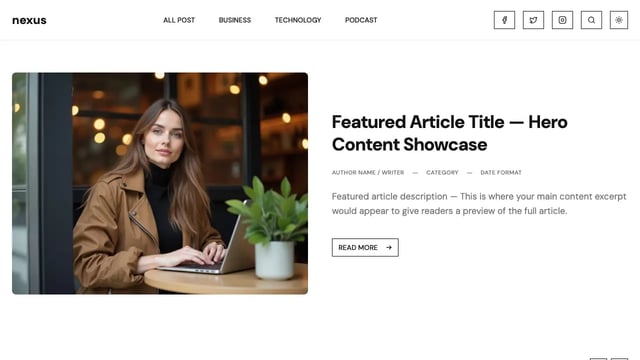Viewport: 640px width, 360px height.
Task: Click the right cut-off button at page bottom
Action: tap(619, 359)
